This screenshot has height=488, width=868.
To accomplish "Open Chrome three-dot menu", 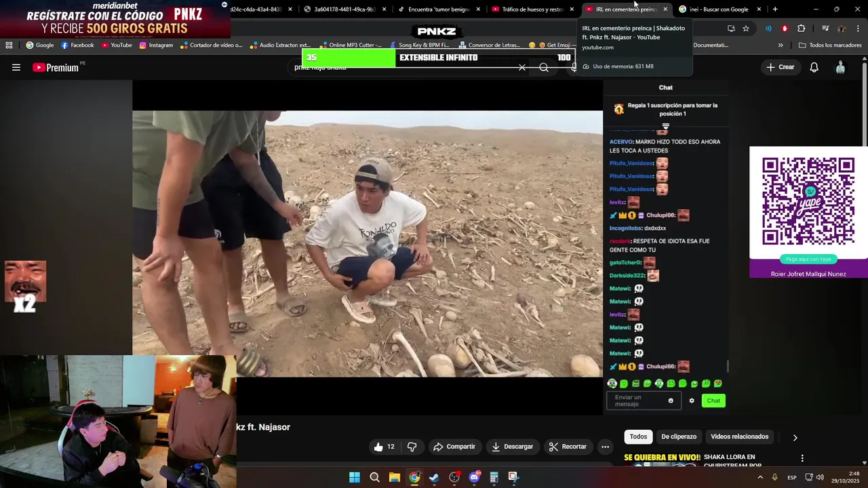I will coord(858,28).
